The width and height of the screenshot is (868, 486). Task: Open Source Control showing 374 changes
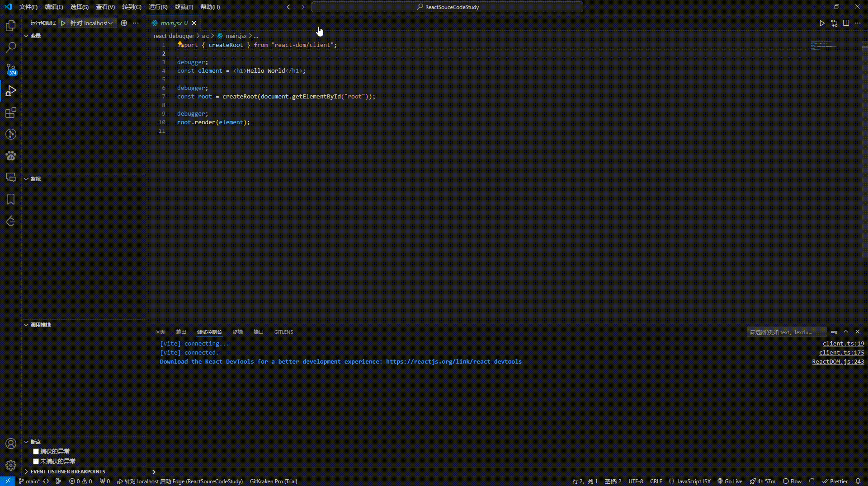click(x=10, y=69)
